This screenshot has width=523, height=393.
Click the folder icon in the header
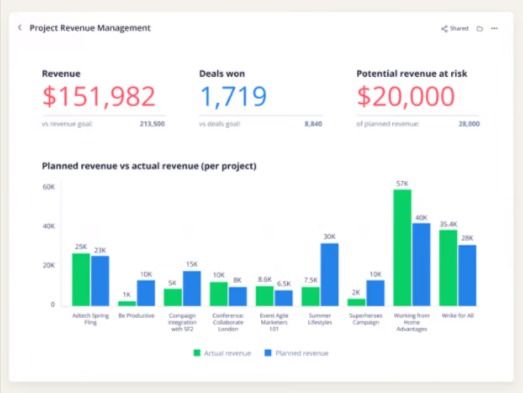[480, 29]
